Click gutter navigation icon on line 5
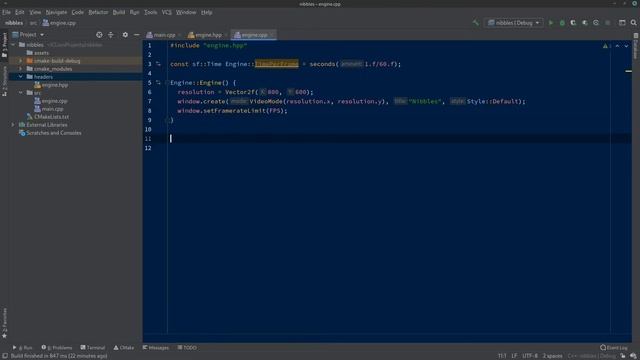 (x=158, y=82)
